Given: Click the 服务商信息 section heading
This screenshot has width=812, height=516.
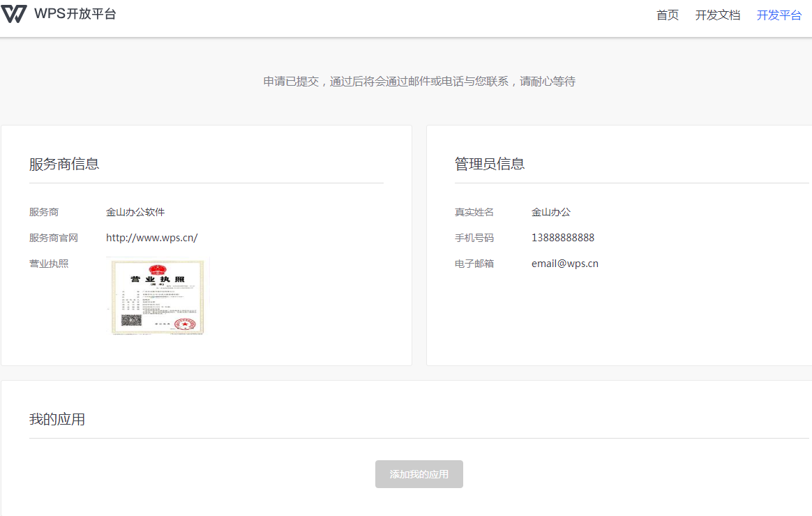Looking at the screenshot, I should [64, 164].
